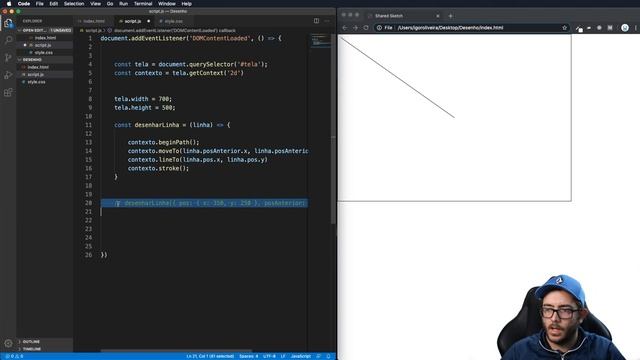Click the feedback icon in status bar
Viewport: 640px width, 360px height.
click(x=319, y=356)
